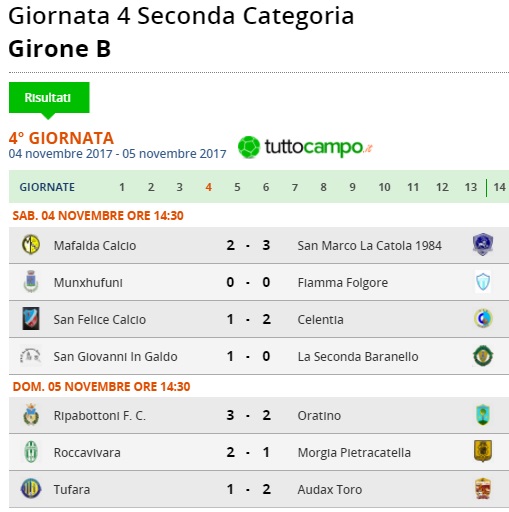This screenshot has height=512, width=509.
Task: Click the Oratino team name
Action: [319, 416]
